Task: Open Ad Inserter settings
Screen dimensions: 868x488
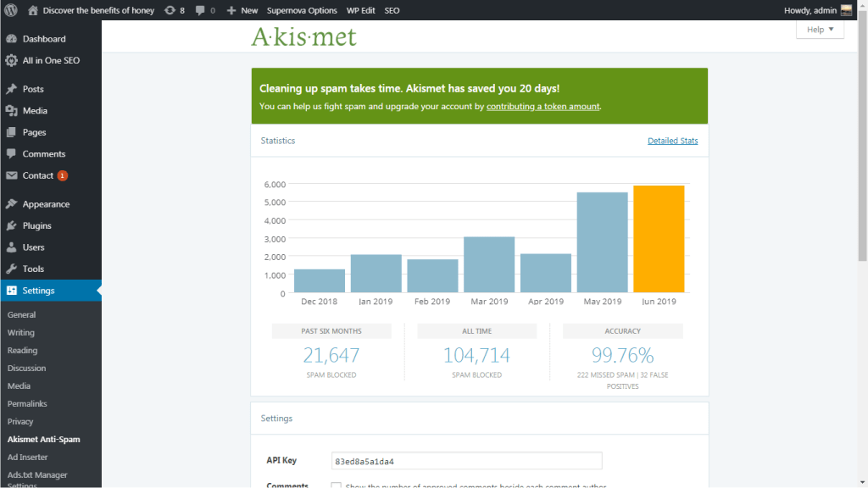Action: point(28,457)
